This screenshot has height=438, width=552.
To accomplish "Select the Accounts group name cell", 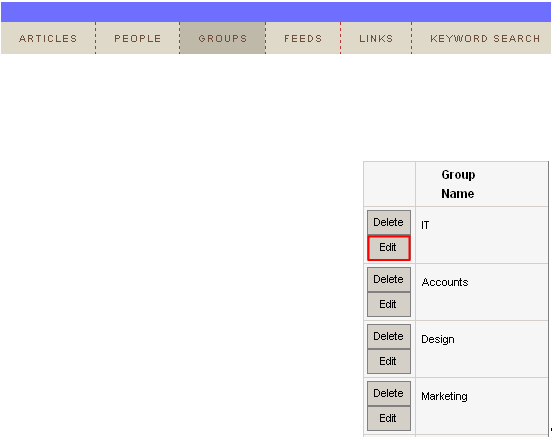I will coord(482,292).
